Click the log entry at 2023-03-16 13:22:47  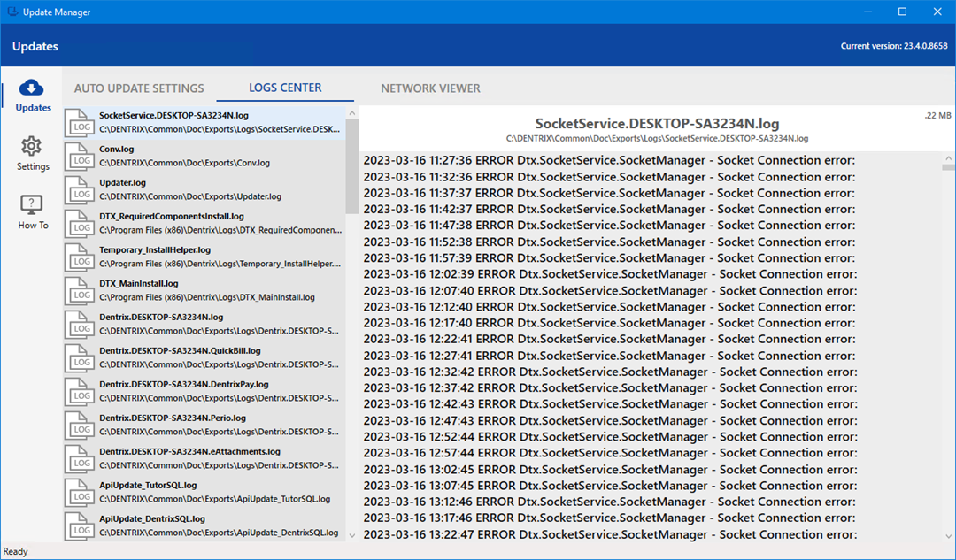pos(610,534)
